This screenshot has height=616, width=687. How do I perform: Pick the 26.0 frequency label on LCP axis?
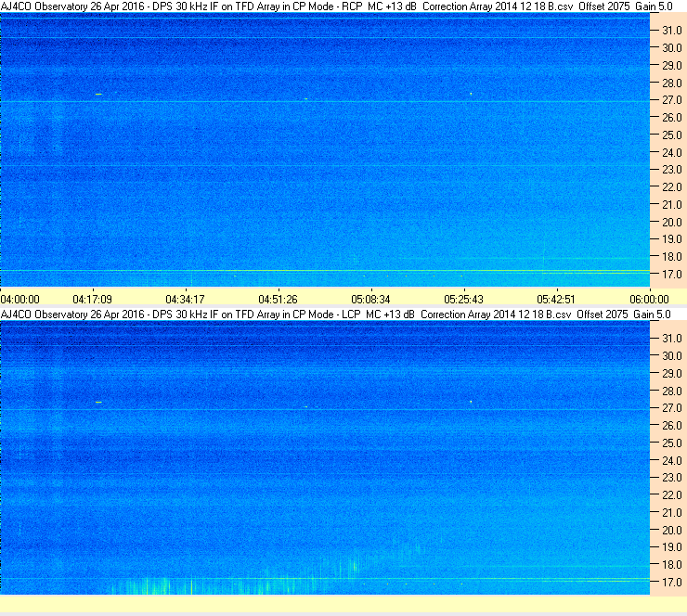click(672, 426)
